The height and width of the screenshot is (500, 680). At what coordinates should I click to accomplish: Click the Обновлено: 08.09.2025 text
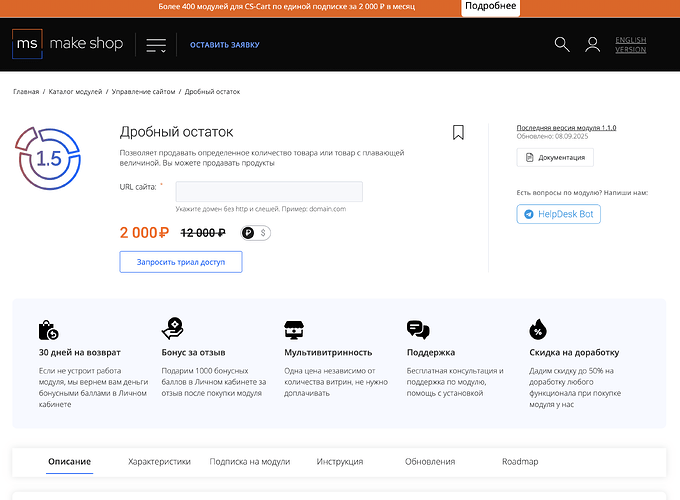tap(552, 136)
